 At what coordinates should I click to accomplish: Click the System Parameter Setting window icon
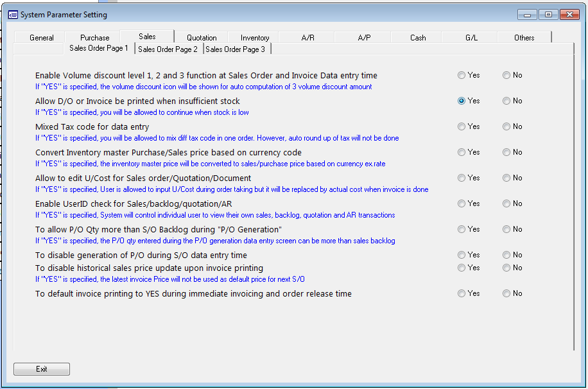click(x=12, y=14)
